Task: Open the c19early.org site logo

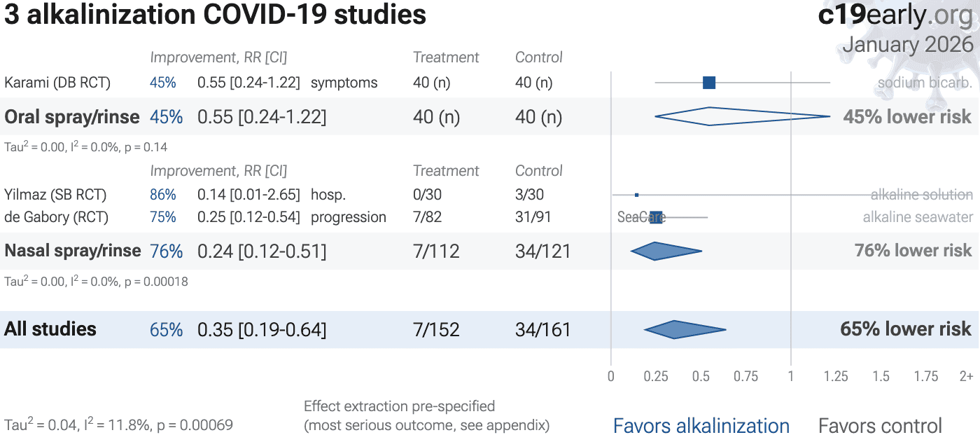Action: [x=895, y=15]
